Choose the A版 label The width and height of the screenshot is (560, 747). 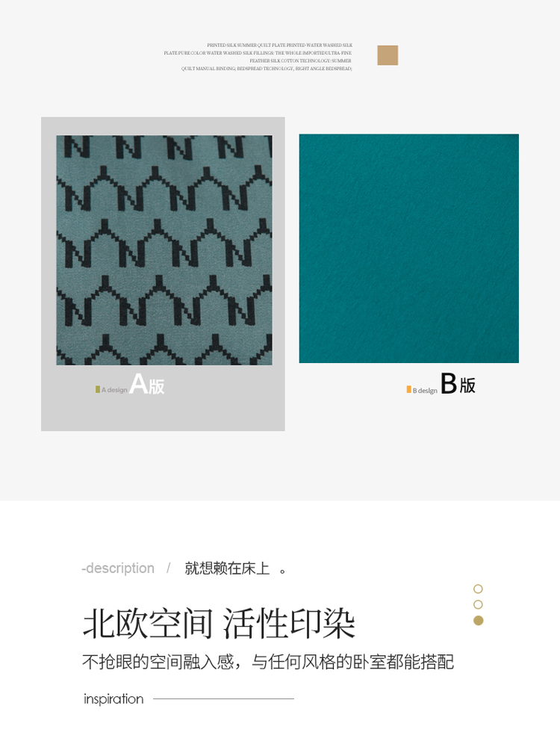[147, 384]
